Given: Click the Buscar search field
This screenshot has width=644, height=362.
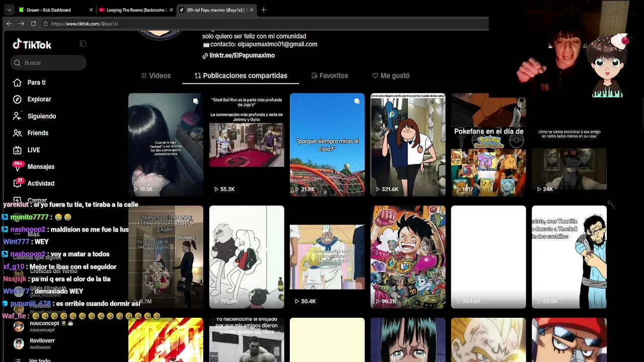Looking at the screenshot, I should coord(48,63).
